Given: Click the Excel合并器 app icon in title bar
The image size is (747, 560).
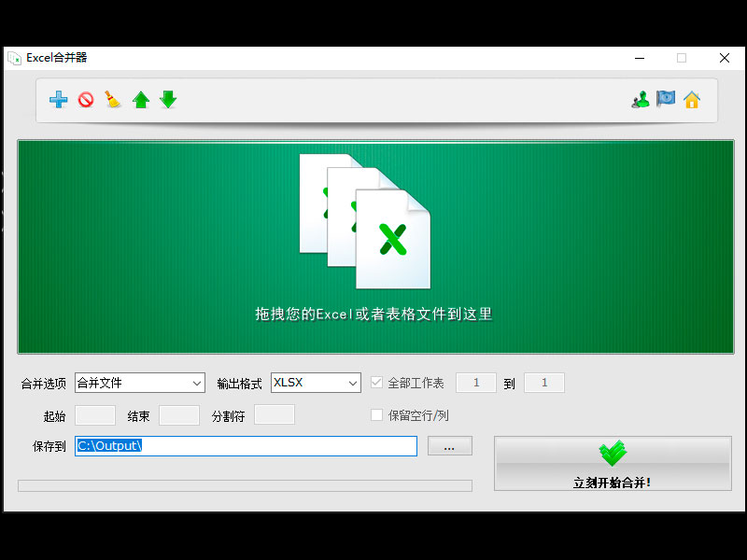Looking at the screenshot, I should pos(14,58).
